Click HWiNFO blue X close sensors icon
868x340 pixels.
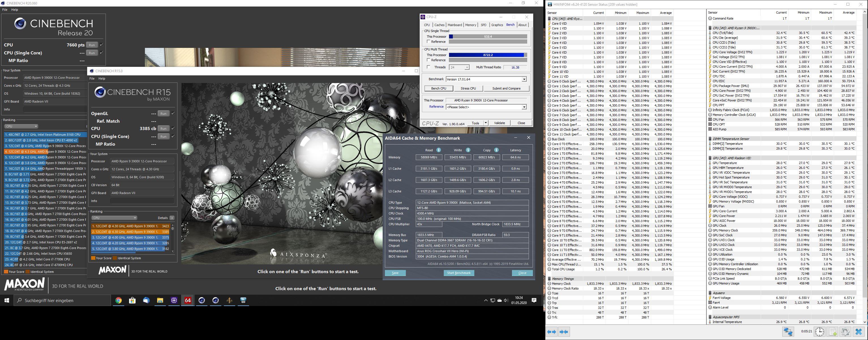[x=859, y=331]
